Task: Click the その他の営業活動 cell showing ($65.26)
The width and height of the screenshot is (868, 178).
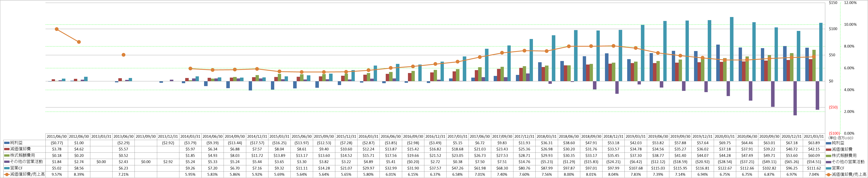Action: (x=792, y=162)
